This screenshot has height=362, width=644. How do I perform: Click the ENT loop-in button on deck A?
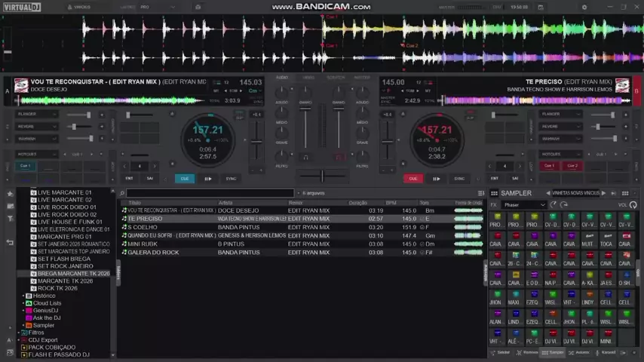tap(129, 179)
